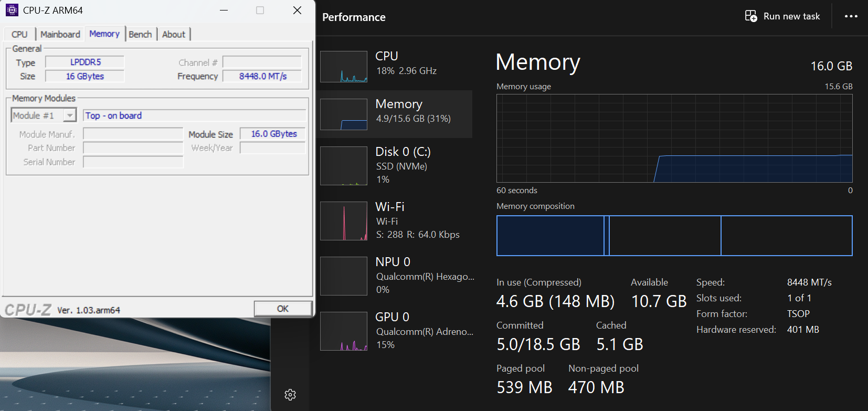Switch to the About tab
This screenshot has height=411, width=868.
pyautogui.click(x=174, y=34)
